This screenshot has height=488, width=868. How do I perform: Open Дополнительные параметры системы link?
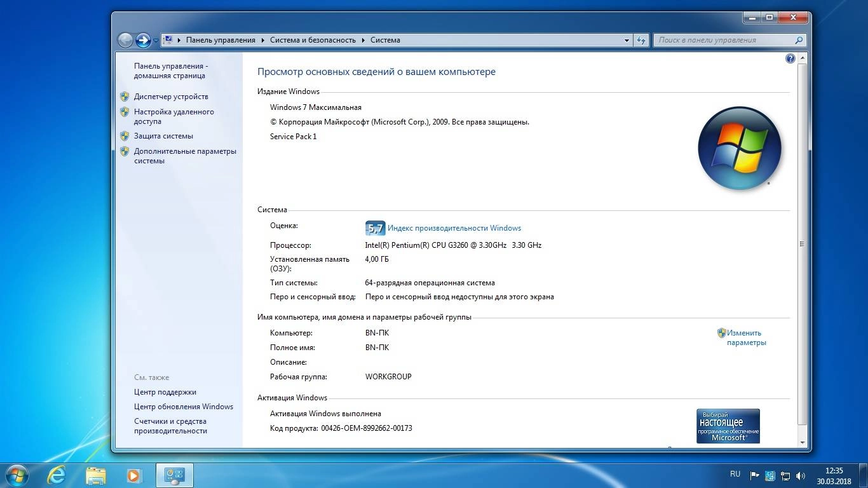(x=185, y=156)
